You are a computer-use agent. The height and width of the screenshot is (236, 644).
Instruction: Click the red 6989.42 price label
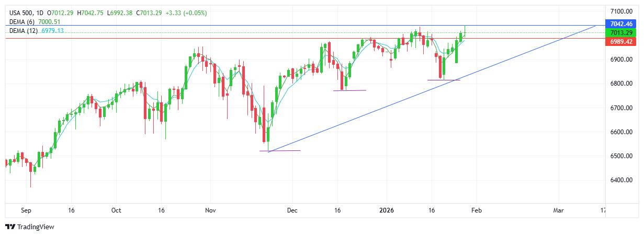(x=622, y=41)
